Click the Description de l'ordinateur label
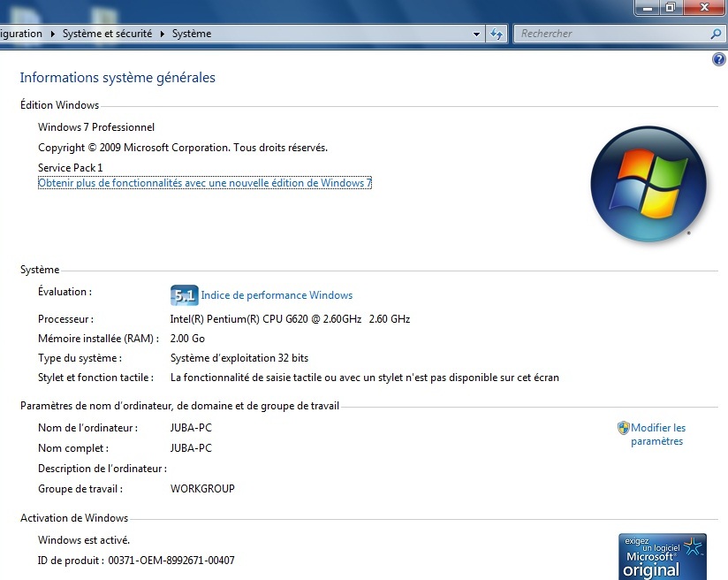Screen dimensions: 728x580 pos(102,469)
